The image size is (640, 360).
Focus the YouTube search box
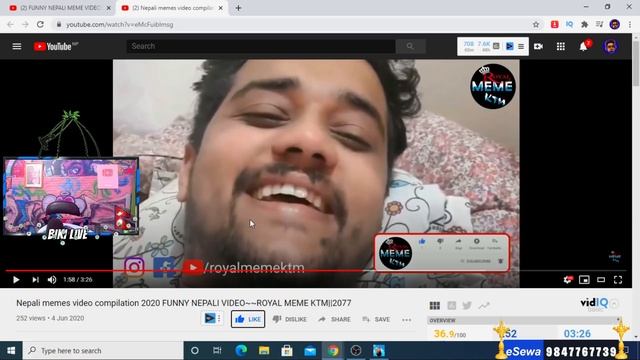click(x=261, y=47)
